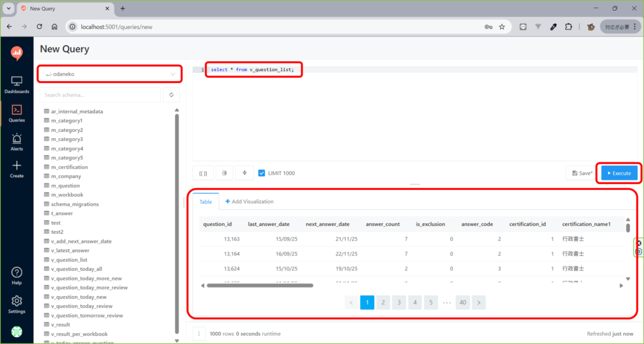
Task: Select the Add Visualization tab
Action: (x=249, y=201)
